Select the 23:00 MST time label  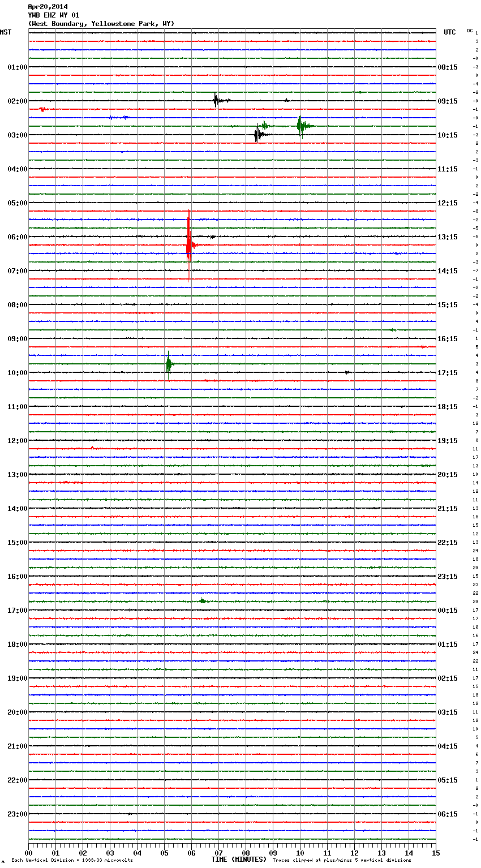[18, 814]
